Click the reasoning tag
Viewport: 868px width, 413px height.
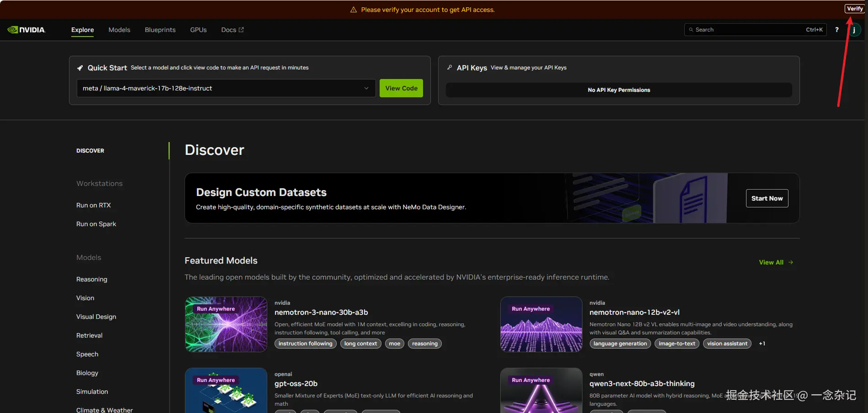425,344
